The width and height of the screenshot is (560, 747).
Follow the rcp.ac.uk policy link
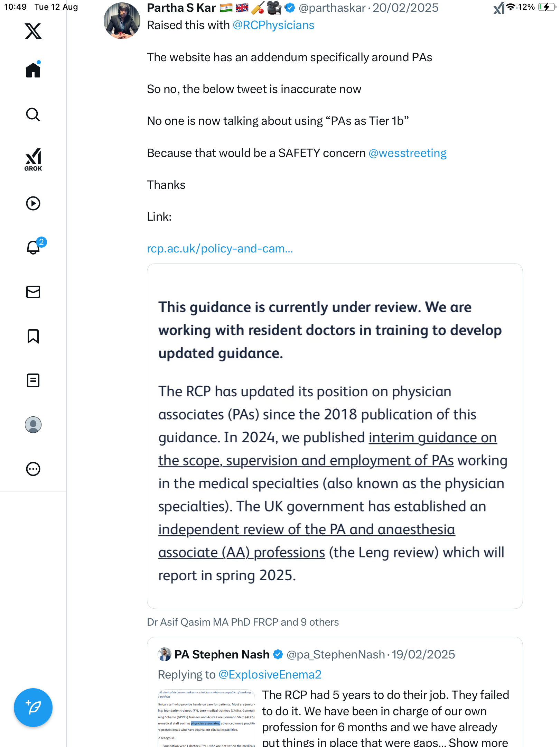pos(220,249)
